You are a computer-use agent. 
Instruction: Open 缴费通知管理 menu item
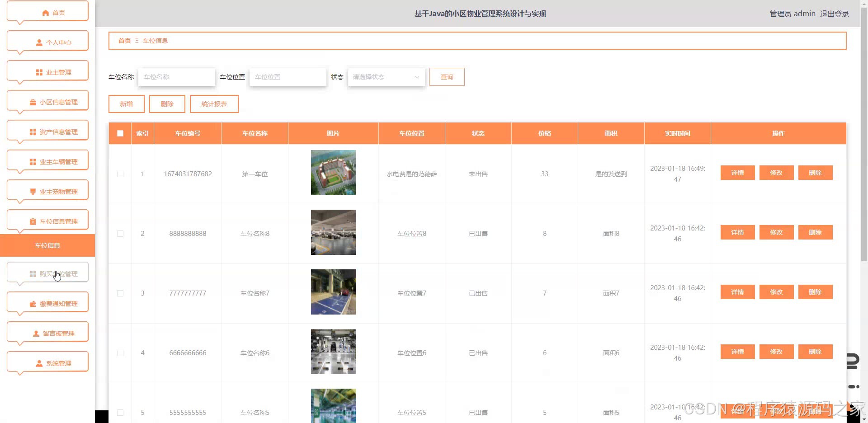47,303
